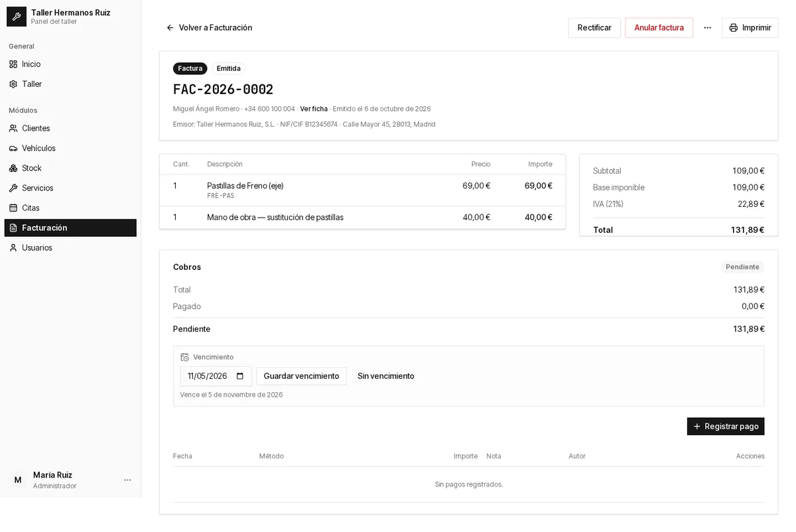Click the Taller gear icon
The width and height of the screenshot is (796, 532).
(13, 84)
